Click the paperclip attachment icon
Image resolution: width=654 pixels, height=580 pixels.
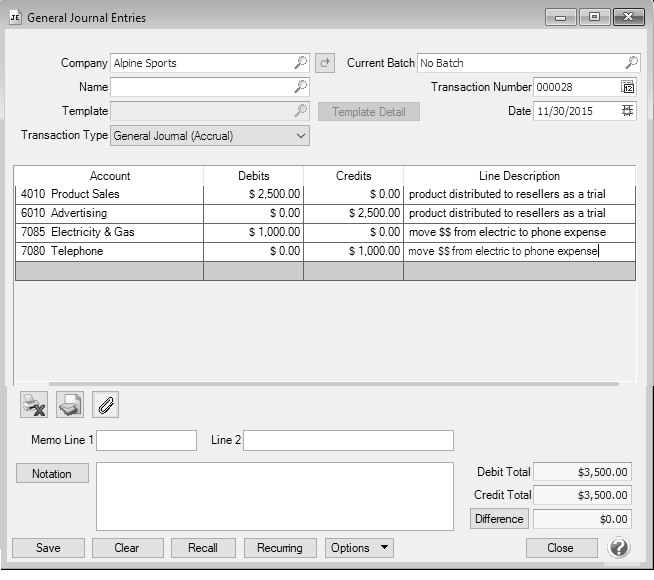pyautogui.click(x=105, y=405)
